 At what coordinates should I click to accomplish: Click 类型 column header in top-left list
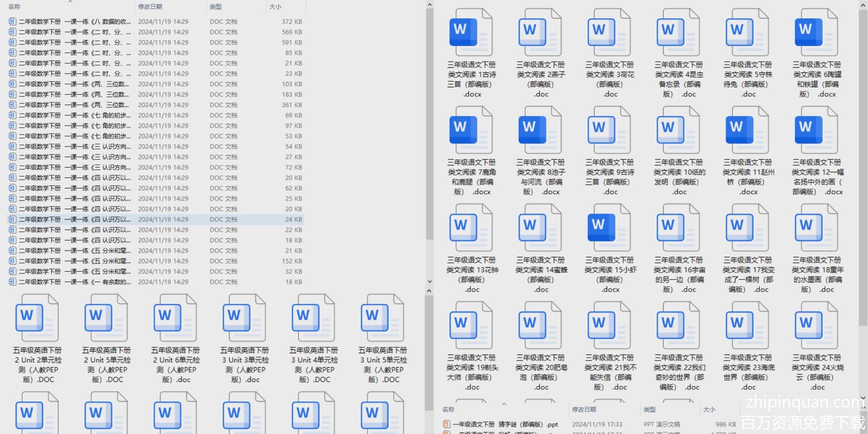pos(216,7)
